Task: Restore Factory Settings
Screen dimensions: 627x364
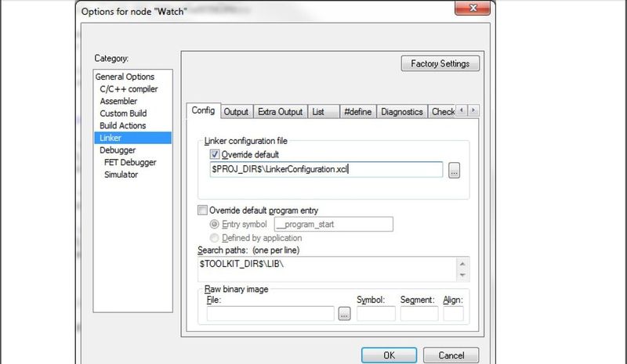Action: click(440, 63)
